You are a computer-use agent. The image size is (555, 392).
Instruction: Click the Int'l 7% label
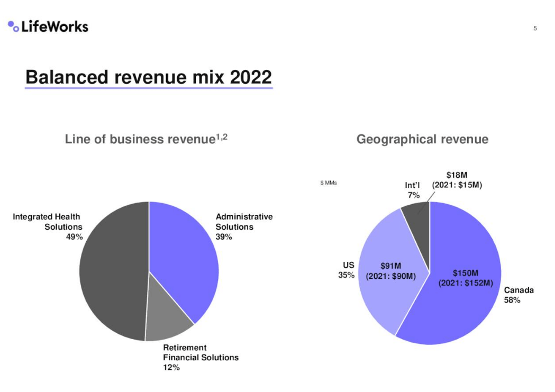coord(412,190)
